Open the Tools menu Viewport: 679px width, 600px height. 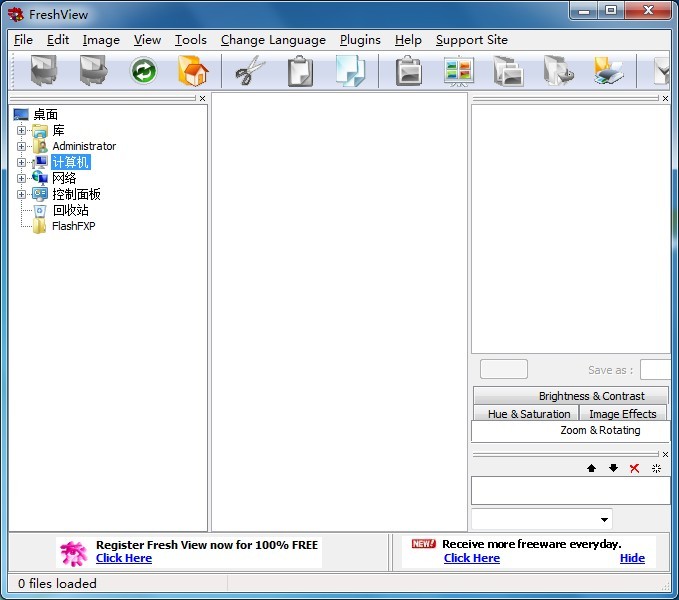[191, 40]
